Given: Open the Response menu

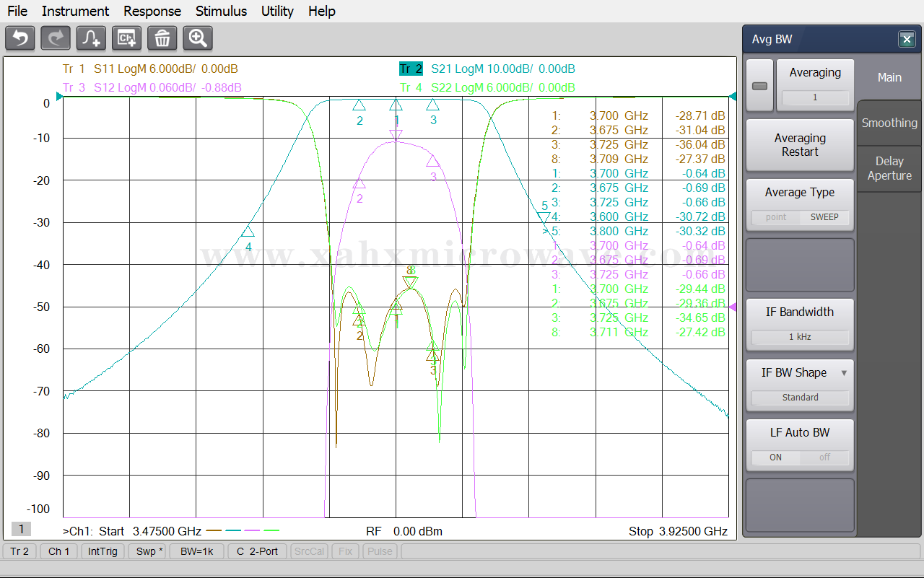Looking at the screenshot, I should 152,11.
